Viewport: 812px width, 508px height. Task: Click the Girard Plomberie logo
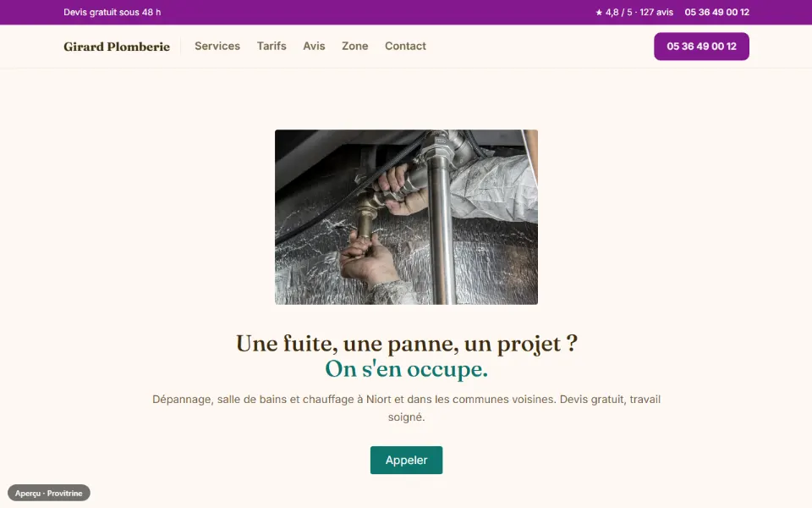point(117,47)
